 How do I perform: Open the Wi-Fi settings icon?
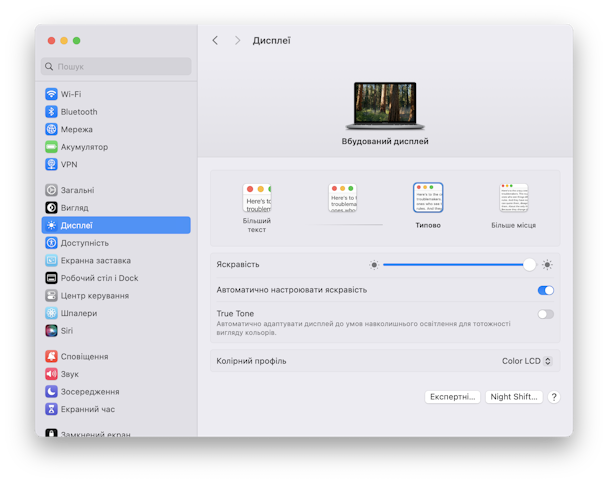(x=51, y=94)
